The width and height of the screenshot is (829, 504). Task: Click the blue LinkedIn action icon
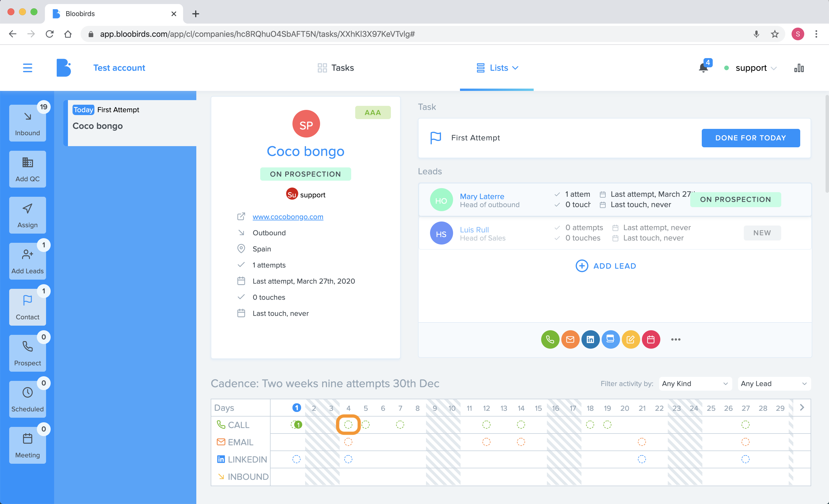pyautogui.click(x=590, y=339)
